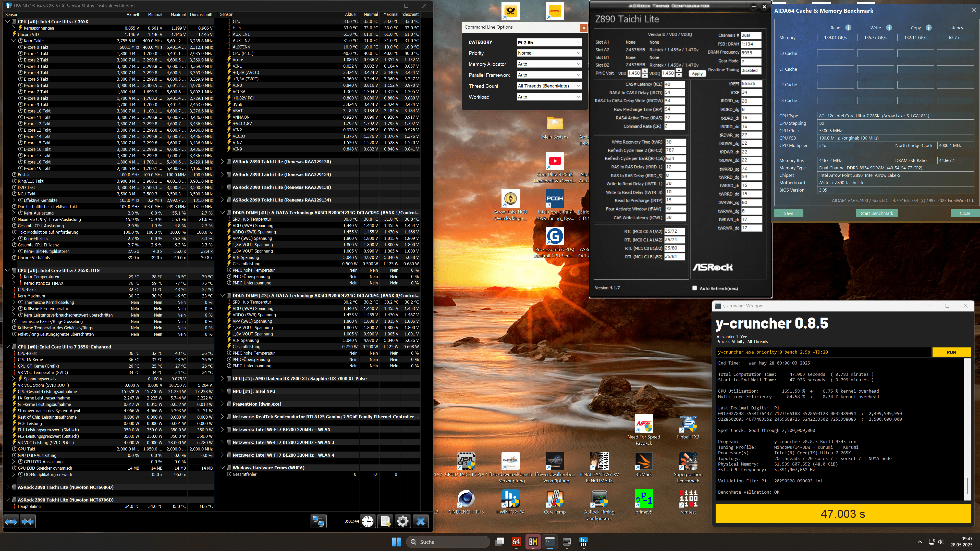Expand the GPU [#2] AMD Radeon RX 7800 XT sensor group
Image resolution: width=980 pixels, height=551 pixels.
[x=223, y=378]
